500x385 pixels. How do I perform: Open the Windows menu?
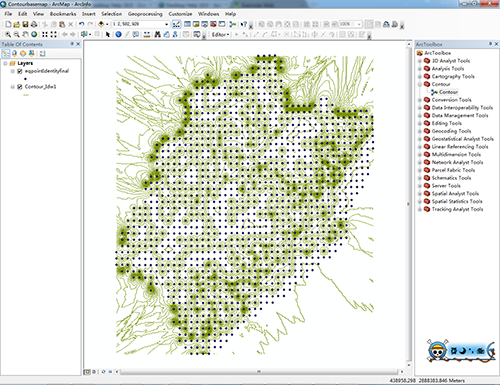pos(209,14)
